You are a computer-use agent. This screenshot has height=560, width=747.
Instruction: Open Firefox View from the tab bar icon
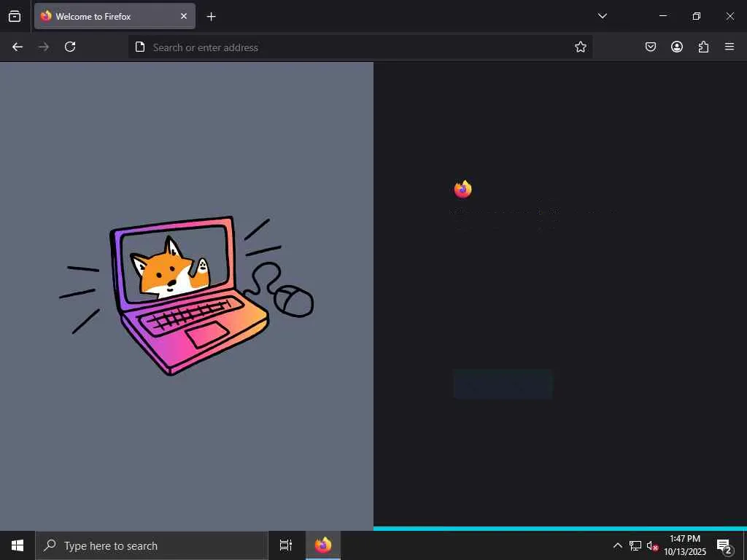point(15,16)
